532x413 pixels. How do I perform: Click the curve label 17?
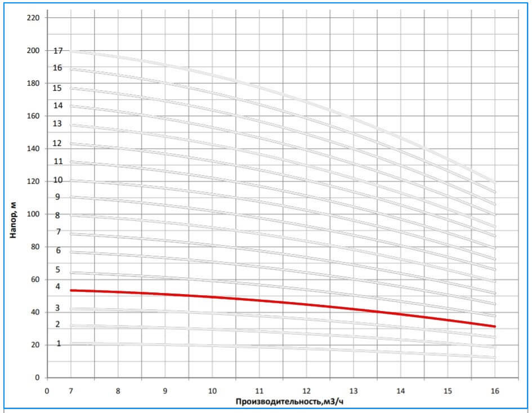[x=58, y=51]
